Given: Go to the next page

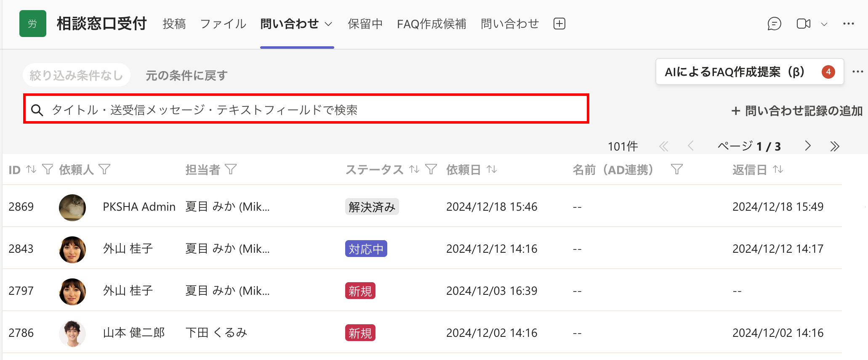Looking at the screenshot, I should tap(807, 146).
